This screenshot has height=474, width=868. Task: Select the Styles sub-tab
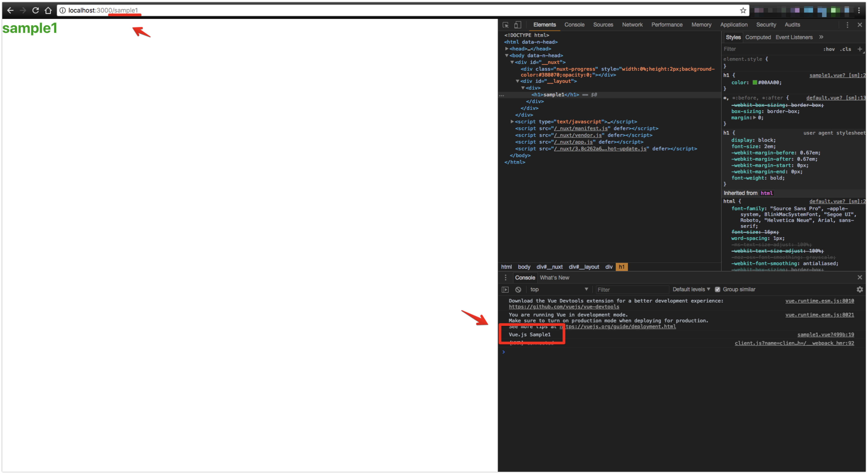click(733, 37)
